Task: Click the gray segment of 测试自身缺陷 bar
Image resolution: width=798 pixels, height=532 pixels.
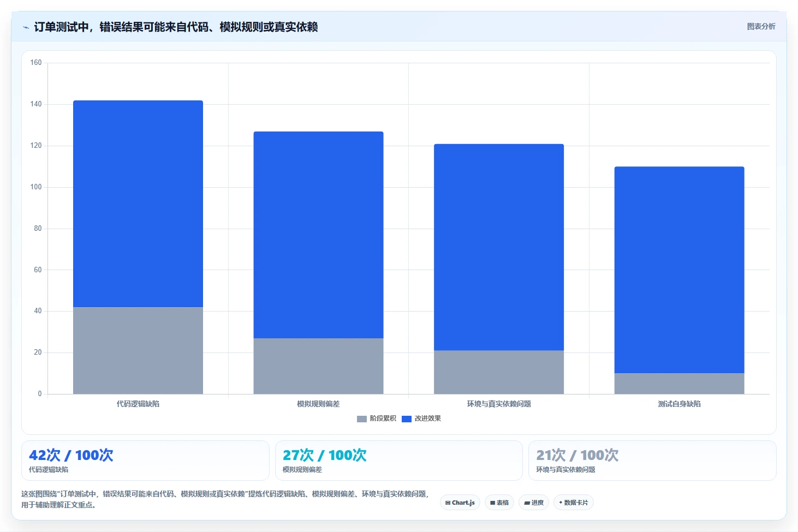Action: pyautogui.click(x=679, y=384)
